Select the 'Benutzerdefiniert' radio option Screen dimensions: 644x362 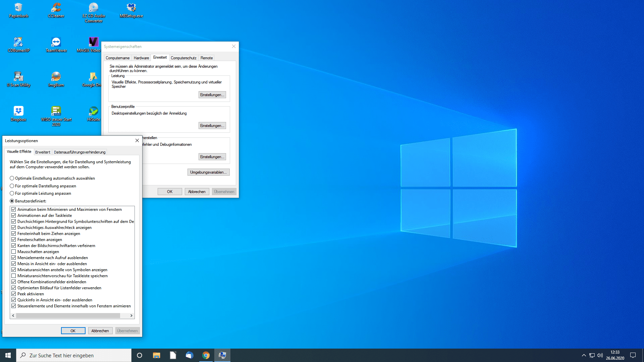click(28, 201)
